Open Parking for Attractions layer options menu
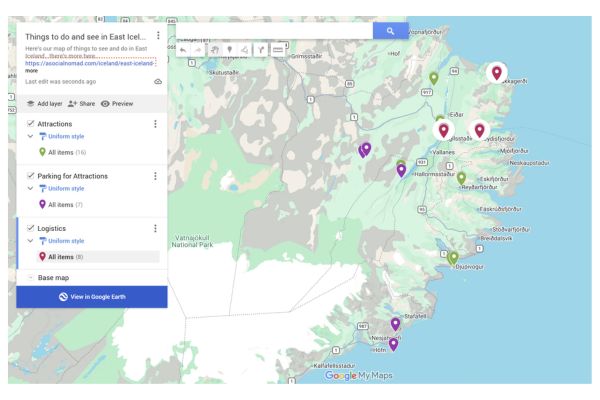Image resolution: width=600 pixels, height=400 pixels. point(155,176)
